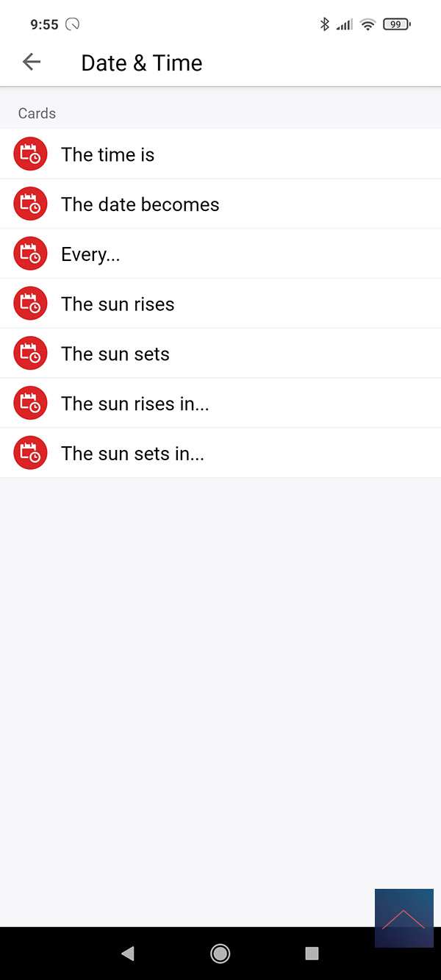
Task: Tap the floating blue arrow thumbnail
Action: tap(404, 918)
